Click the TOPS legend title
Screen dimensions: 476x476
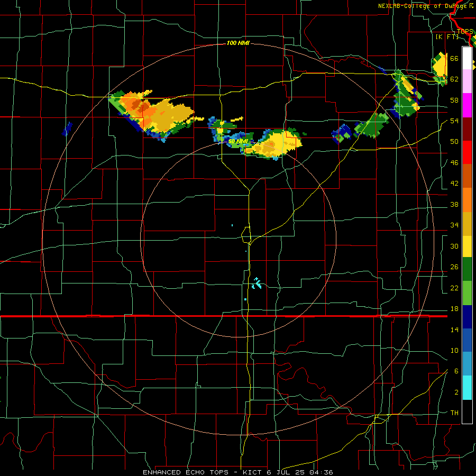coord(465,32)
